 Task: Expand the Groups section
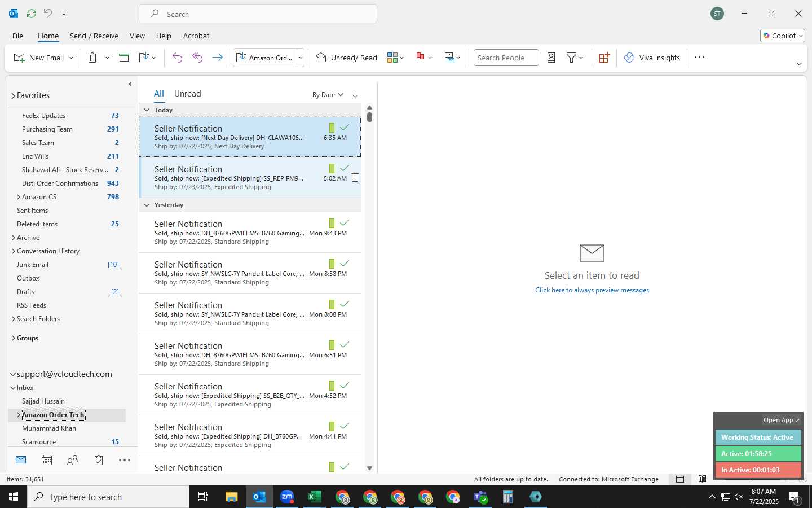[13, 338]
